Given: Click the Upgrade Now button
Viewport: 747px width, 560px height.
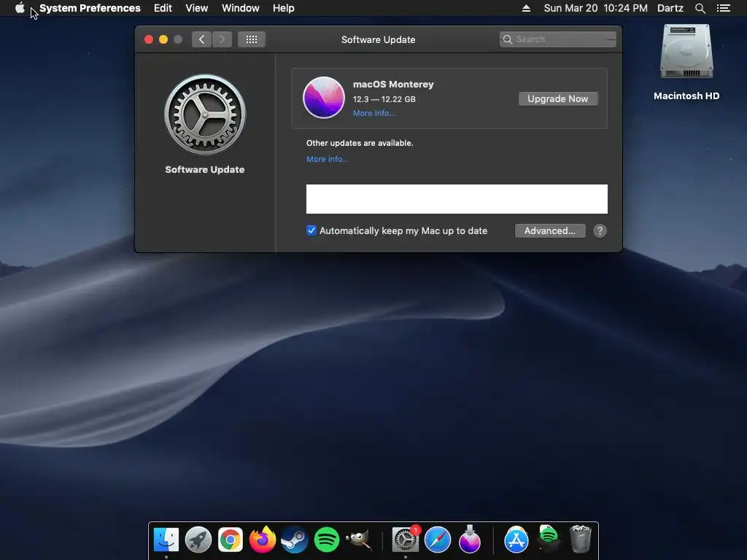Looking at the screenshot, I should [x=558, y=98].
